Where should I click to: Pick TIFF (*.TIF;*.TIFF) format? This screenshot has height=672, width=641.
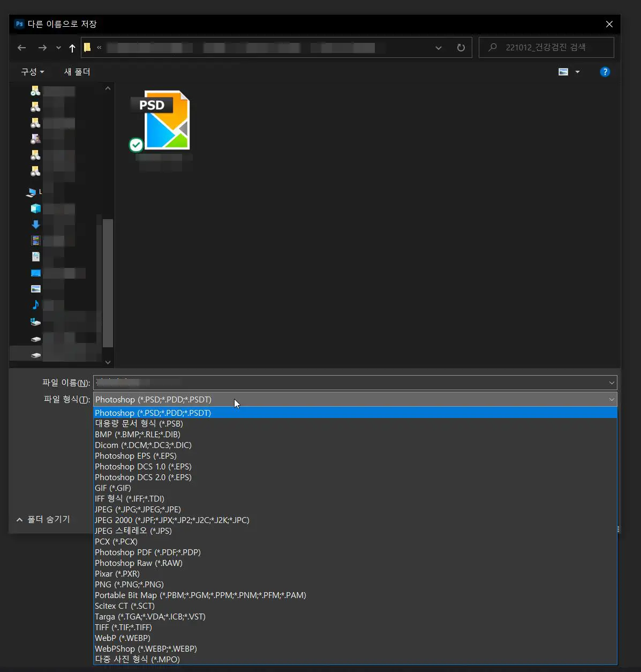tap(355, 627)
